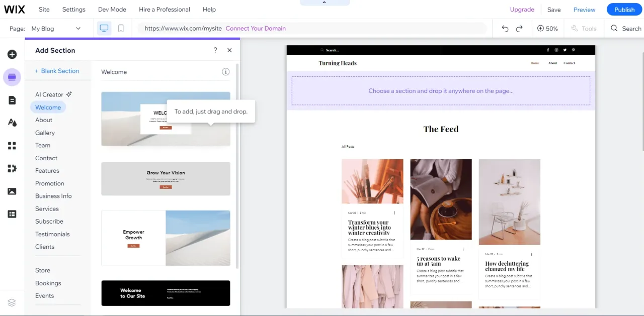Click the Connect Your Domain link
The width and height of the screenshot is (644, 316).
click(x=256, y=29)
